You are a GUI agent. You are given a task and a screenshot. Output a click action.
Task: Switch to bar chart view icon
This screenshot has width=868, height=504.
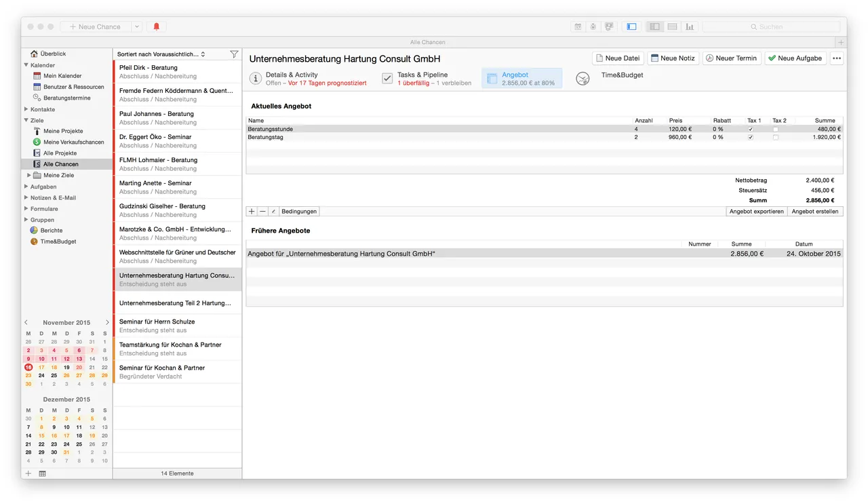(x=690, y=26)
